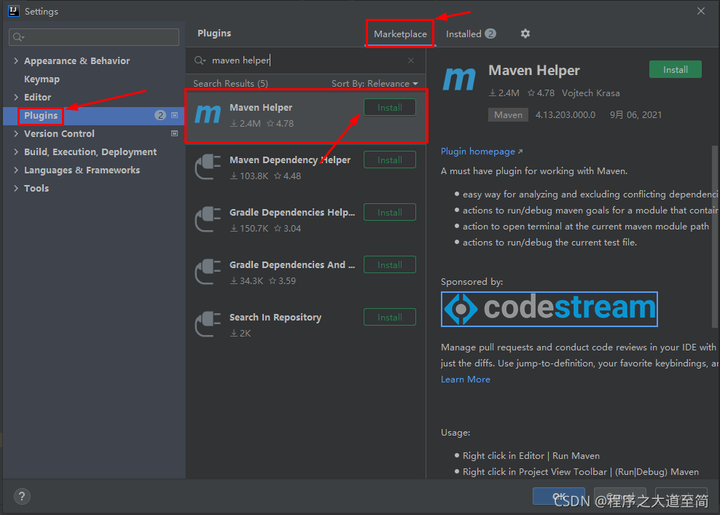This screenshot has height=515, width=720.
Task: Click the Maven Dependency Helper plug icon
Action: coord(208,167)
